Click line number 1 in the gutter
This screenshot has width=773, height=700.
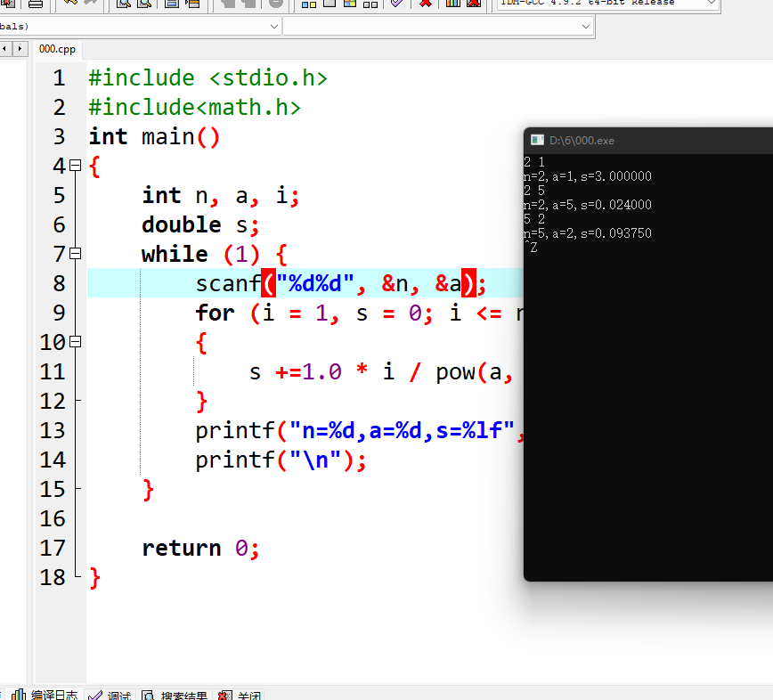click(x=59, y=77)
